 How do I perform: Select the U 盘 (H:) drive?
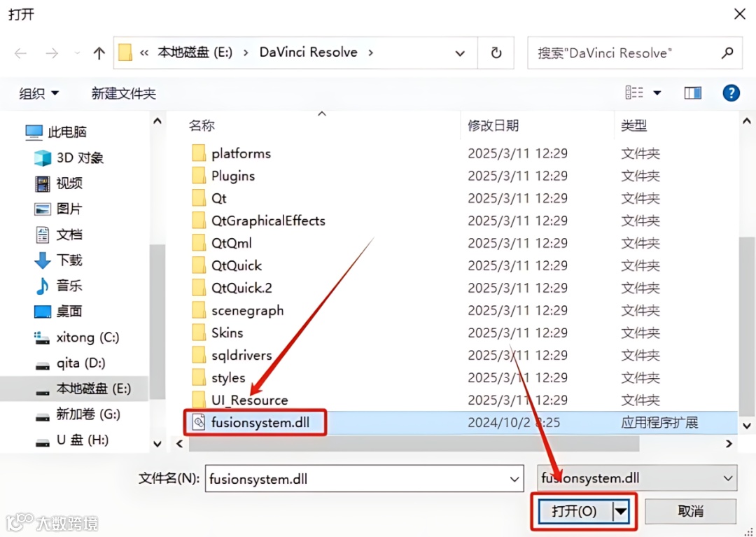coord(72,440)
